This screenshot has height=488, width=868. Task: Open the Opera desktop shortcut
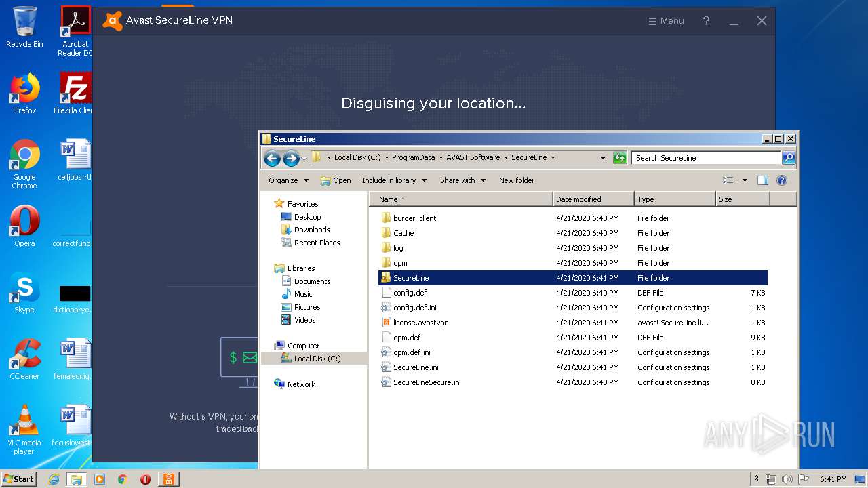point(24,226)
